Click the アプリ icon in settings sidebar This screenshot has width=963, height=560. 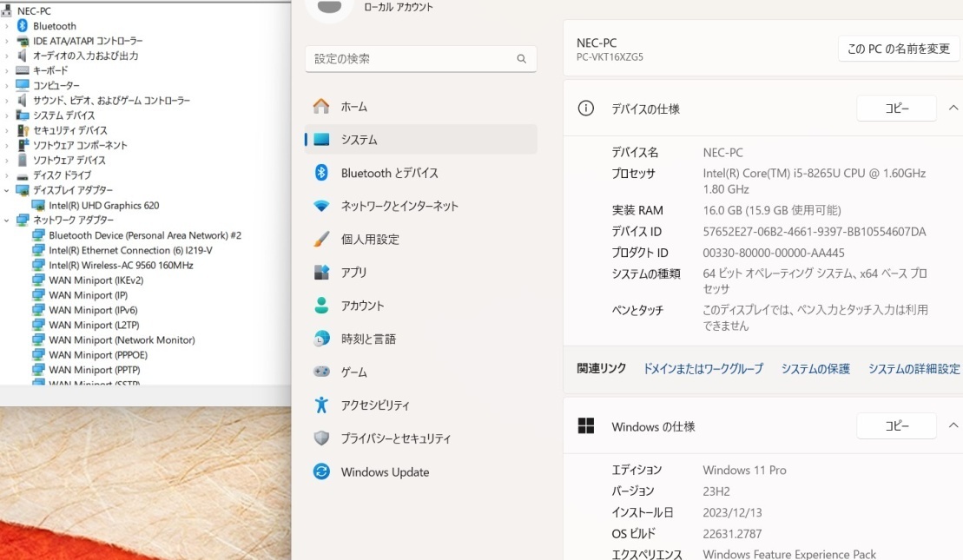click(321, 272)
